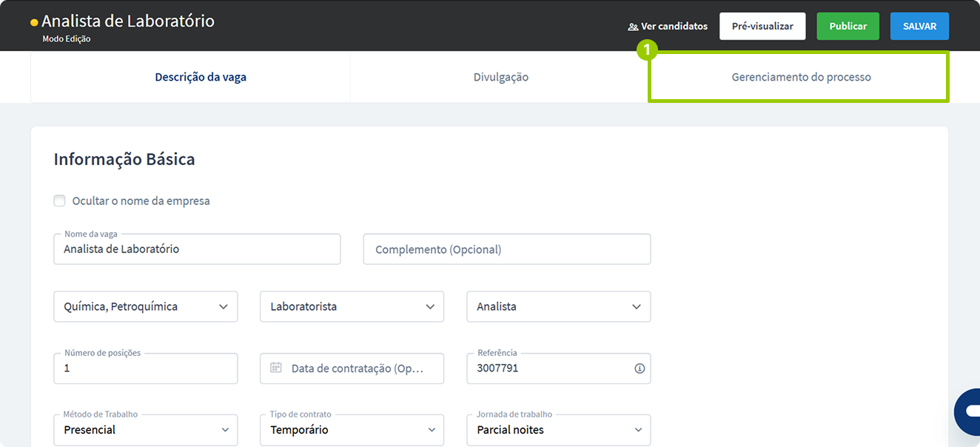Open the chat widget bubble

pos(968,411)
